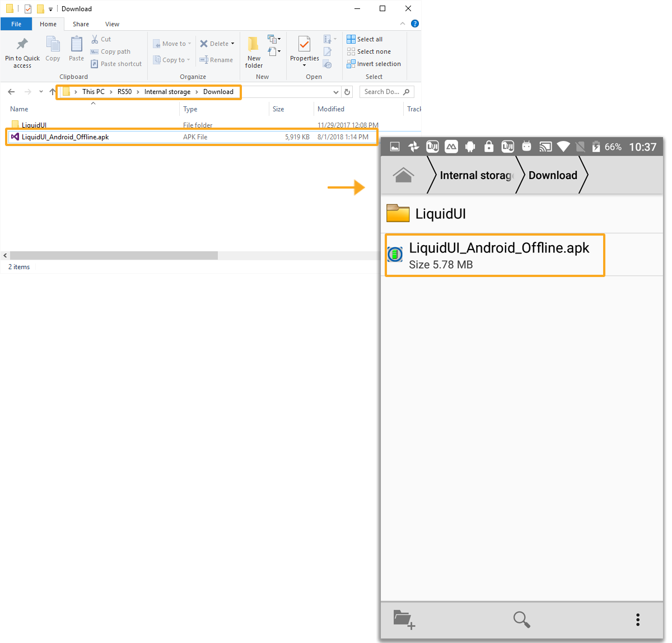Switch to the Home ribbon tab
The height and width of the screenshot is (643, 672).
48,24
